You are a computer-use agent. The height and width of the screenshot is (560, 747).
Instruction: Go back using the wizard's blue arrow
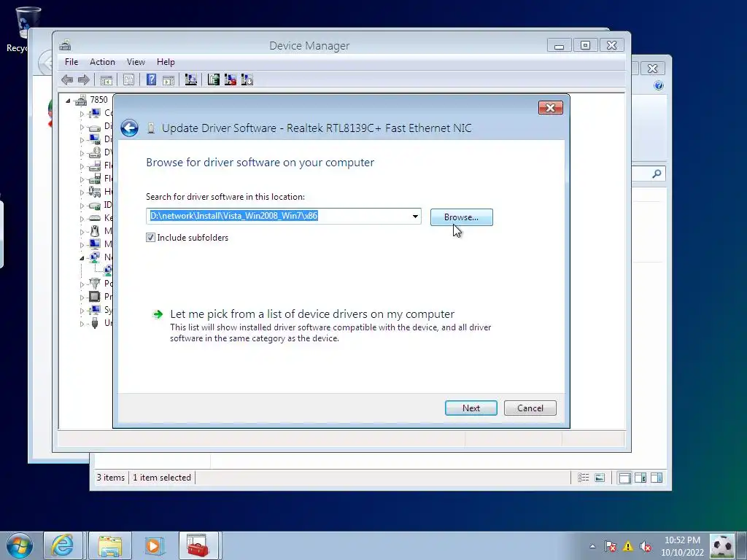coord(129,128)
